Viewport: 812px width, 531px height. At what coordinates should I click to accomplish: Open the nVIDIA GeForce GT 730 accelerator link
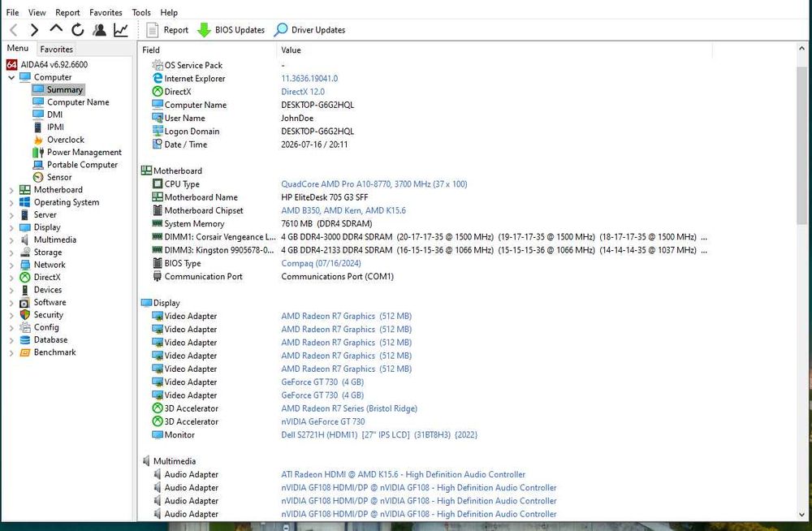tap(323, 421)
